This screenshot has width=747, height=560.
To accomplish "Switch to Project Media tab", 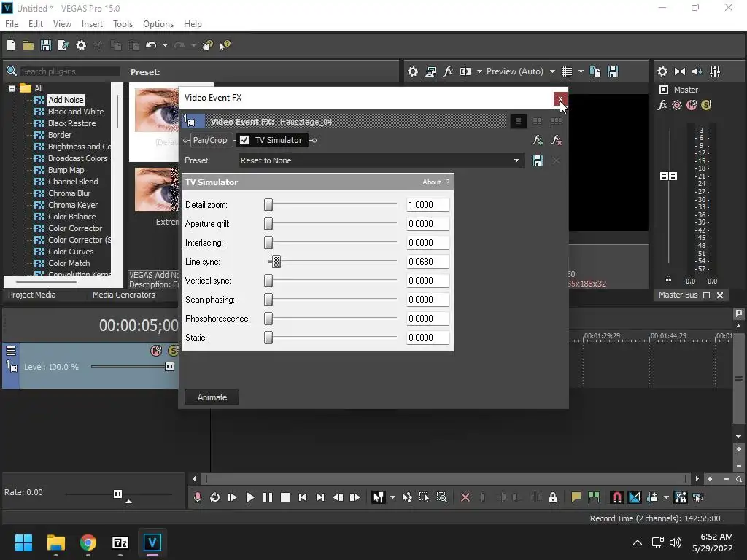I will point(32,295).
